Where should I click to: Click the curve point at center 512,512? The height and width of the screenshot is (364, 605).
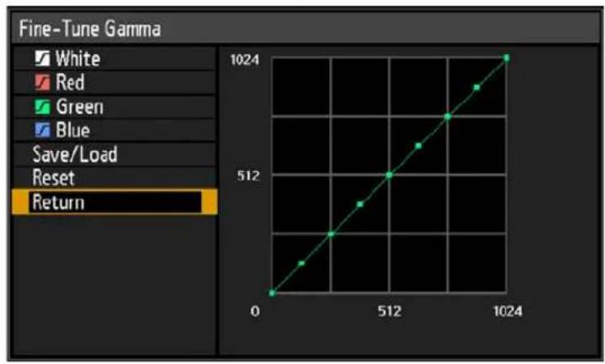coord(389,175)
